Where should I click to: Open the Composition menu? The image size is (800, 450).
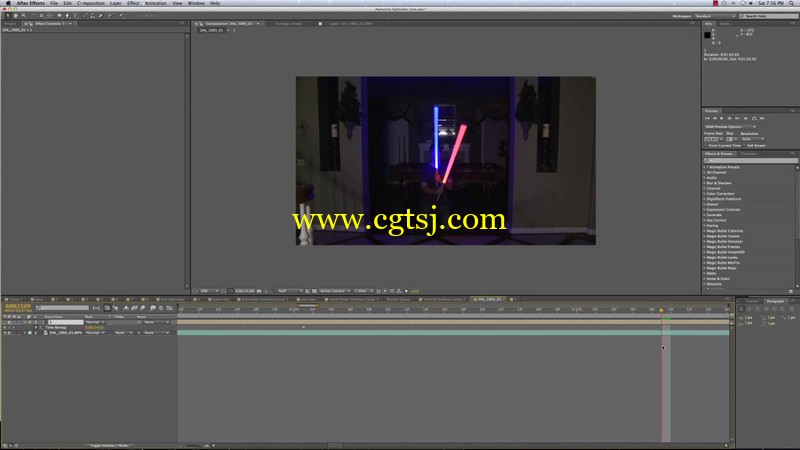(x=90, y=3)
